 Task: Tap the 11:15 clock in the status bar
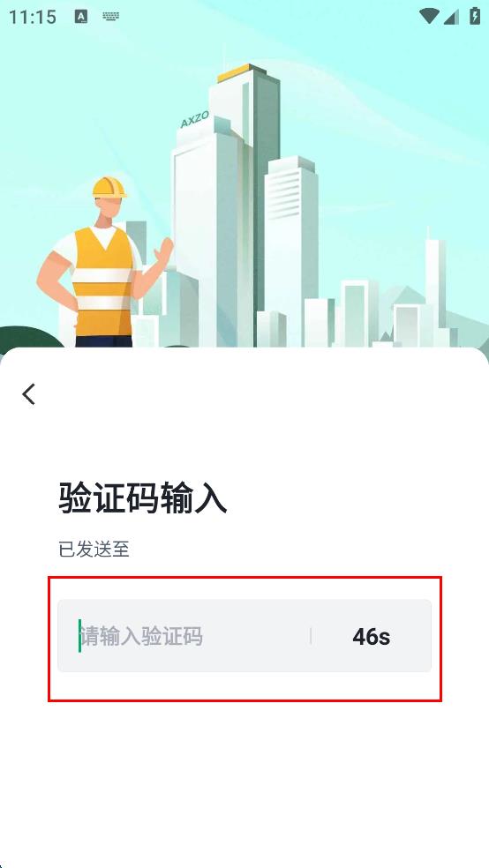pyautogui.click(x=33, y=17)
